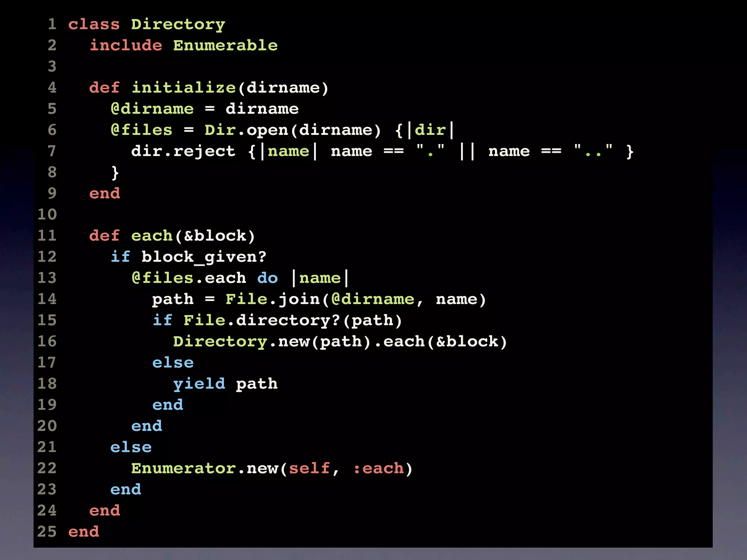Click 'dir.reject' on line 7

coord(183,151)
